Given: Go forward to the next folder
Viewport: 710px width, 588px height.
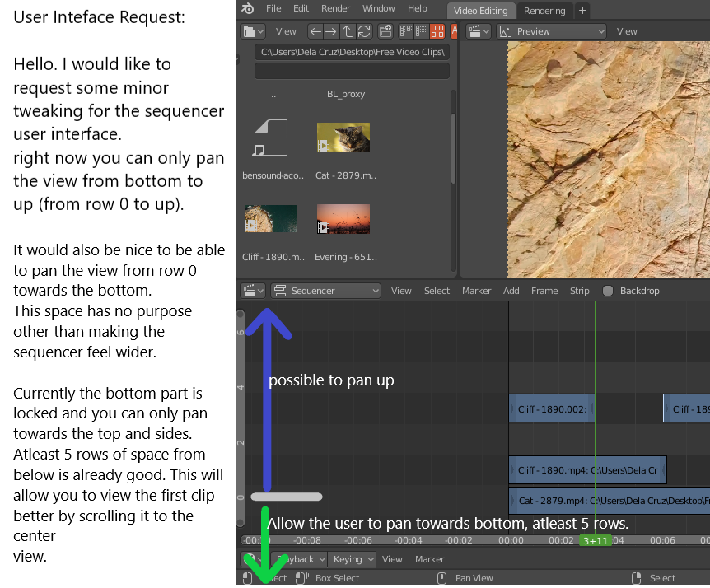Looking at the screenshot, I should click(331, 31).
